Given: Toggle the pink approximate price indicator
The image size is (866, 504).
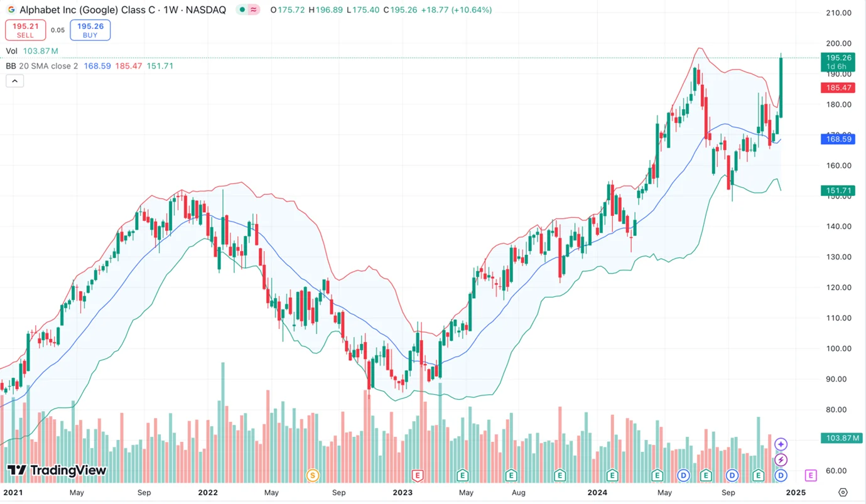Looking at the screenshot, I should [253, 9].
